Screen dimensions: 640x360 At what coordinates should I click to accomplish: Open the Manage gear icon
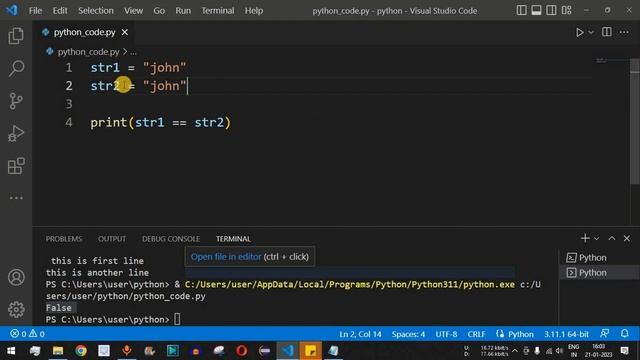tap(16, 309)
